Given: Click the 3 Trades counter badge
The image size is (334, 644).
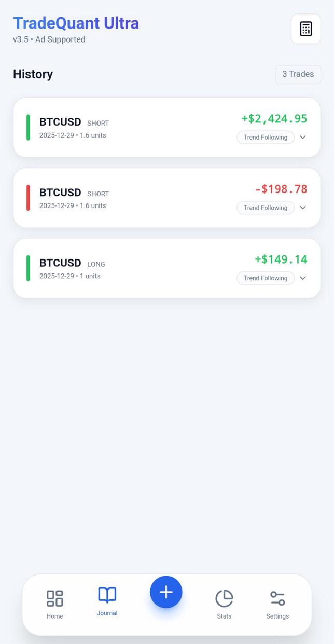Looking at the screenshot, I should 298,74.
